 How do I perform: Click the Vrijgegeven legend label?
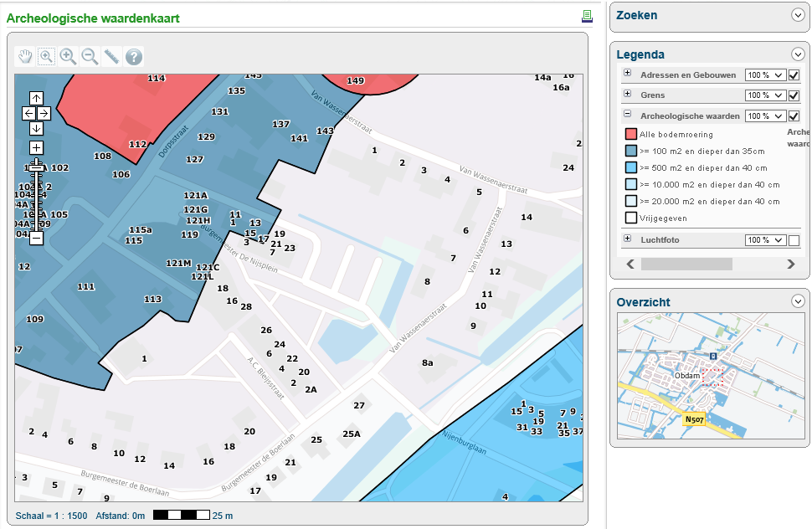pos(663,218)
